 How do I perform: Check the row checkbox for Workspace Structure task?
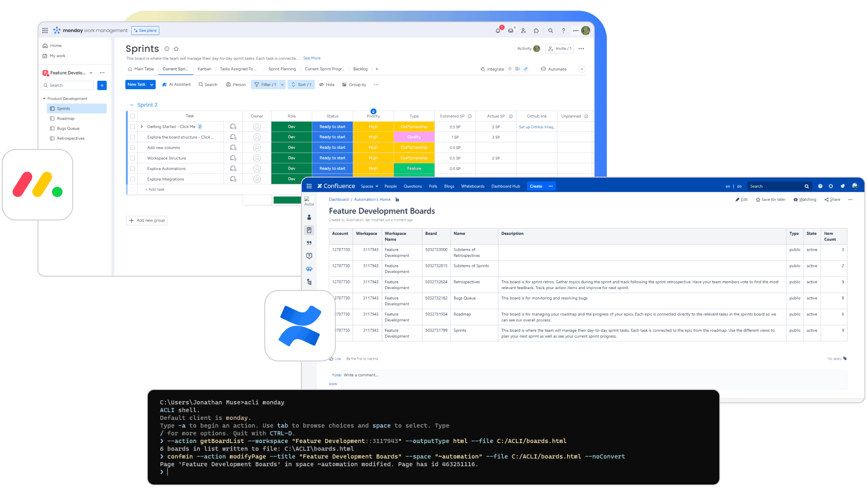tap(133, 158)
